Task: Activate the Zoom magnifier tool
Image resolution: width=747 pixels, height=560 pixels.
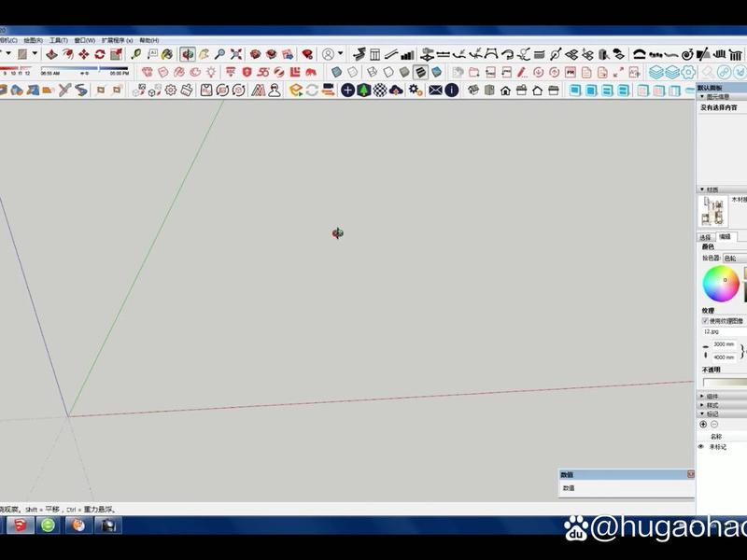Action: pos(219,54)
